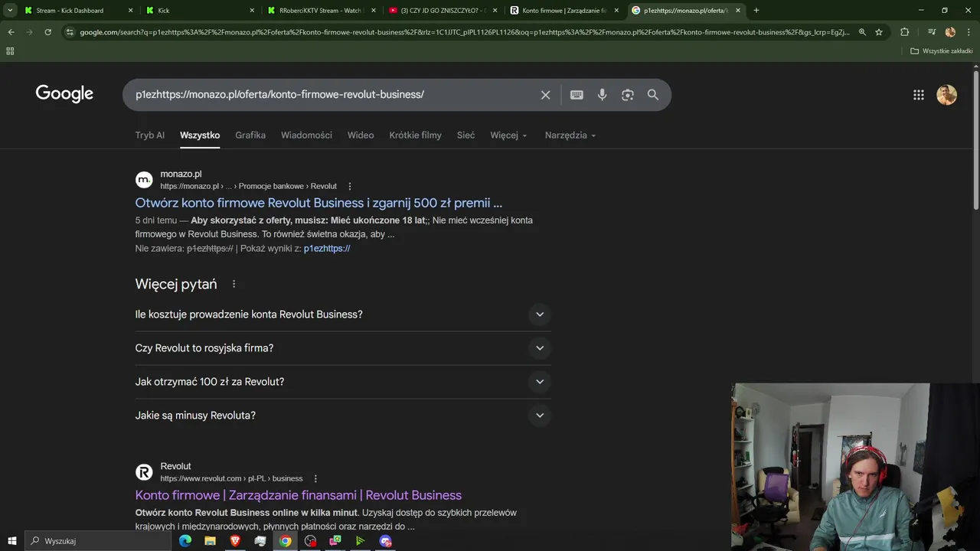980x551 pixels.
Task: Show results for p1ezhttps:// link
Action: tap(327, 249)
